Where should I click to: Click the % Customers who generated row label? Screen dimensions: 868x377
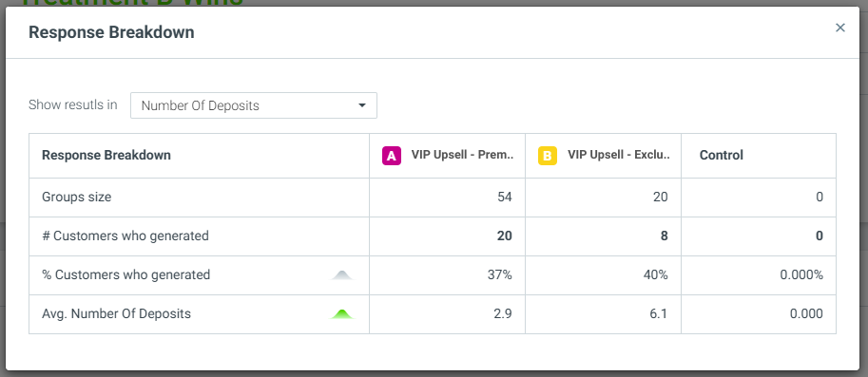125,274
